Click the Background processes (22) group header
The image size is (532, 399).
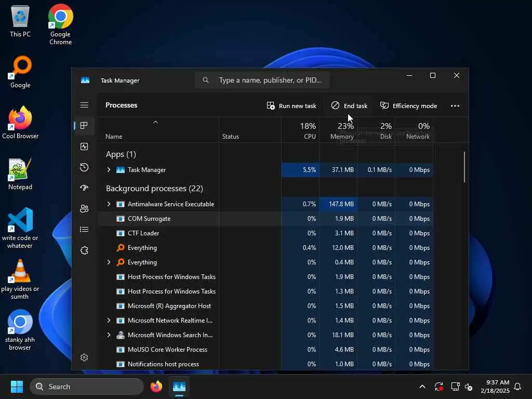(x=154, y=188)
